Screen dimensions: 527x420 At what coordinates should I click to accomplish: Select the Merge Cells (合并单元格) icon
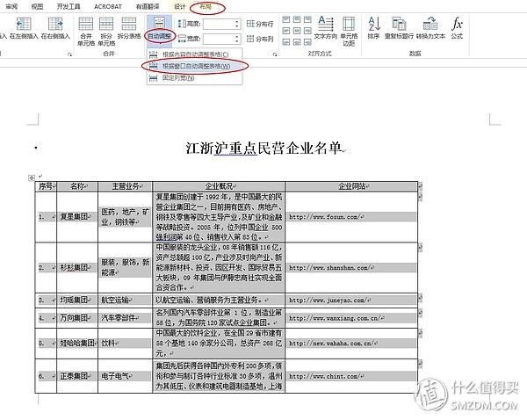click(86, 25)
